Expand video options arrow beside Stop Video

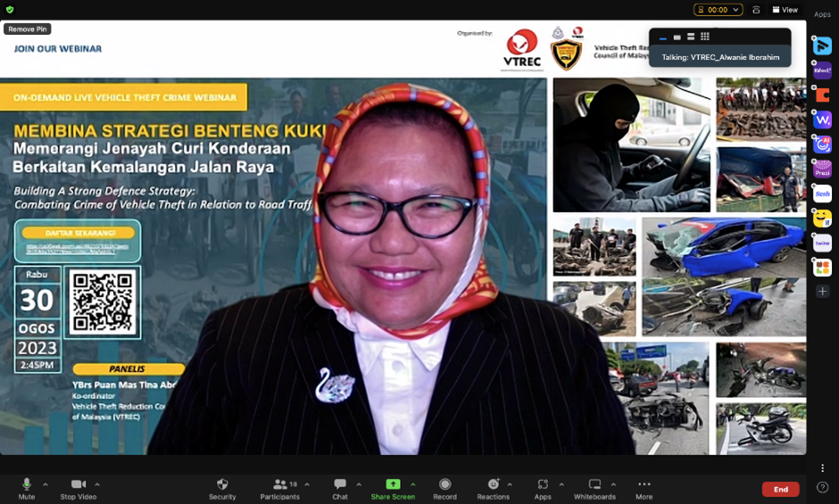(x=97, y=484)
